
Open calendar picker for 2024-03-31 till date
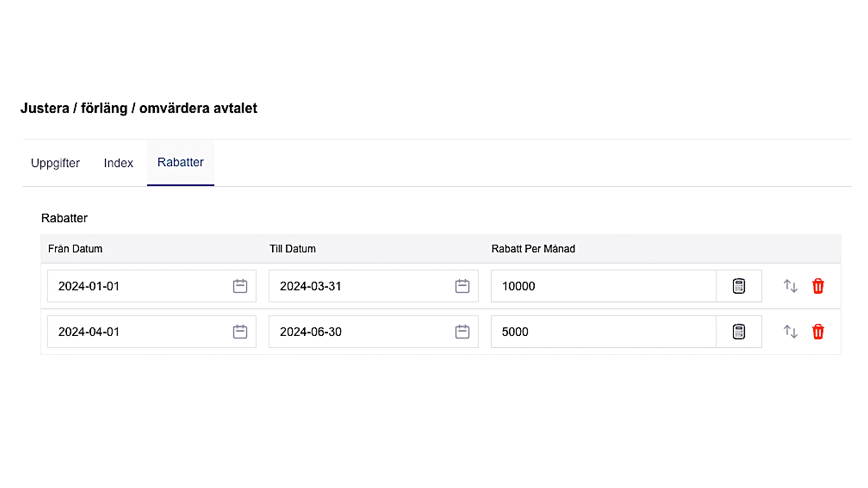click(x=462, y=286)
